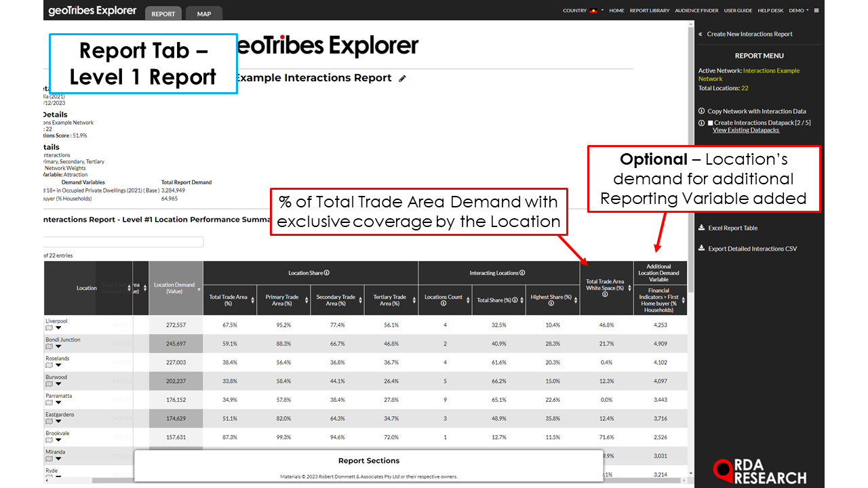The width and height of the screenshot is (868, 488).
Task: Expand the Liverpool row dropdown arrow
Action: click(x=58, y=328)
